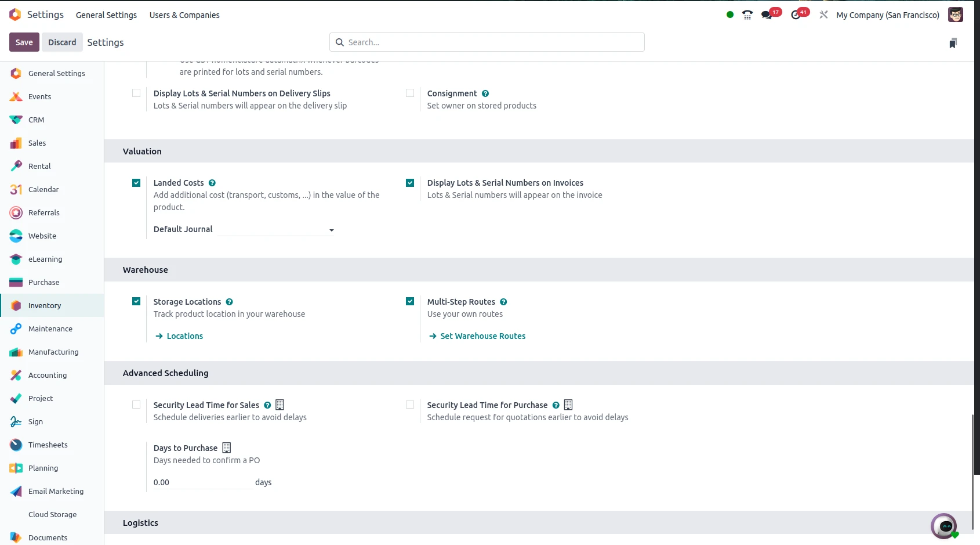Click the Consignment help question mark
The width and height of the screenshot is (980, 545).
[x=485, y=93]
